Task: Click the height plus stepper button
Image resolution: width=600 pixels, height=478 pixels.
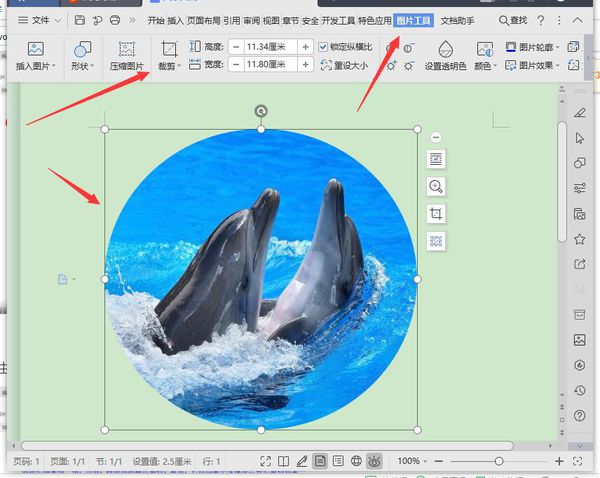Action: click(x=305, y=47)
